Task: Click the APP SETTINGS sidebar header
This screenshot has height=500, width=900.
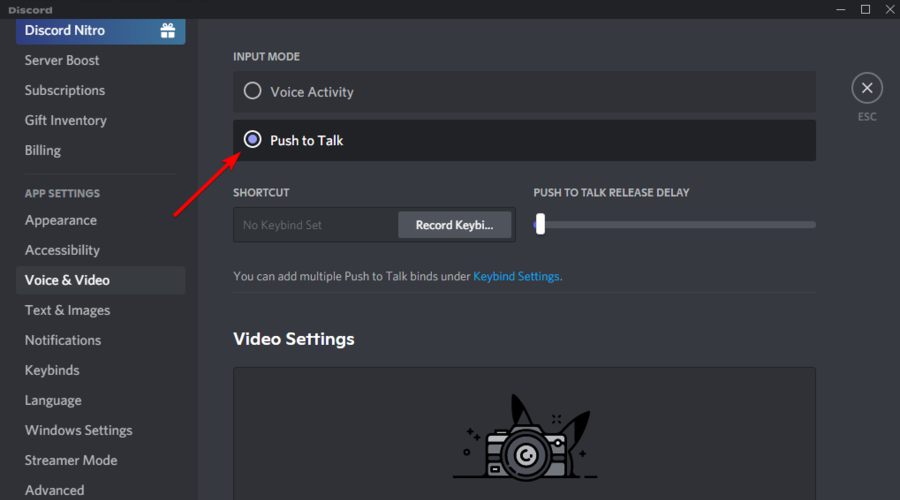Action: (62, 193)
